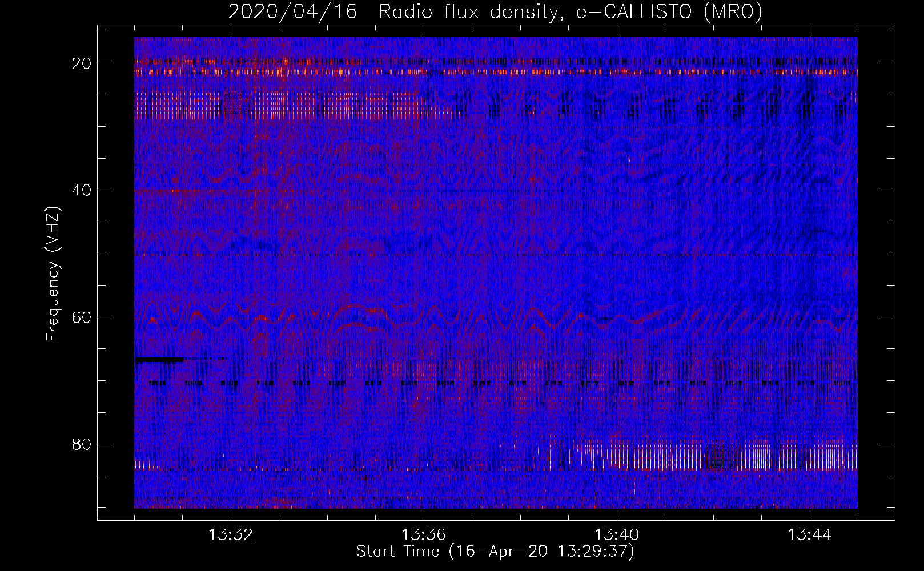Select the 40 MHz frequency tick label

pos(82,190)
